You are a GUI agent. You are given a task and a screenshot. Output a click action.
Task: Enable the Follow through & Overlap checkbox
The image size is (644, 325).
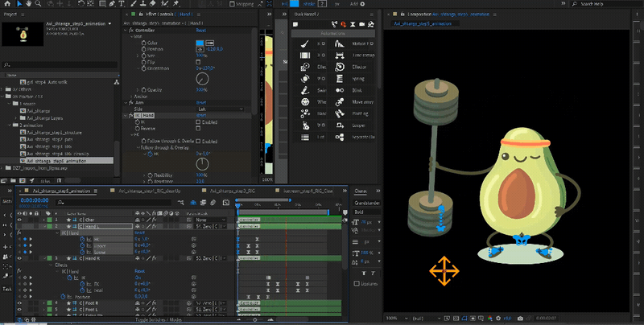197,141
